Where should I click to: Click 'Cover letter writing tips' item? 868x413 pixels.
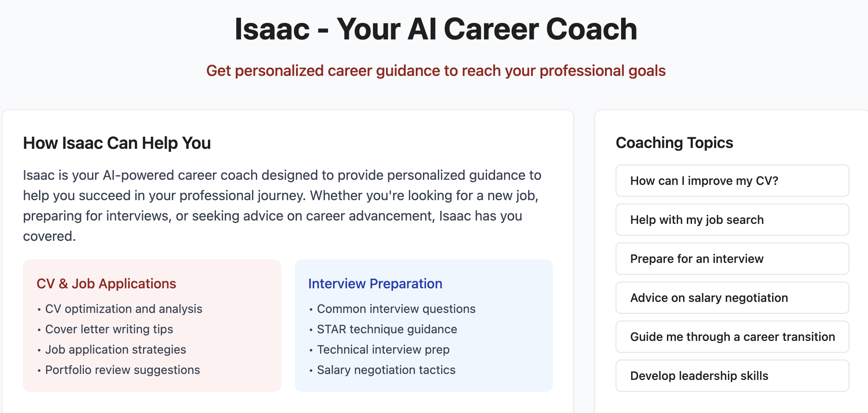(109, 329)
